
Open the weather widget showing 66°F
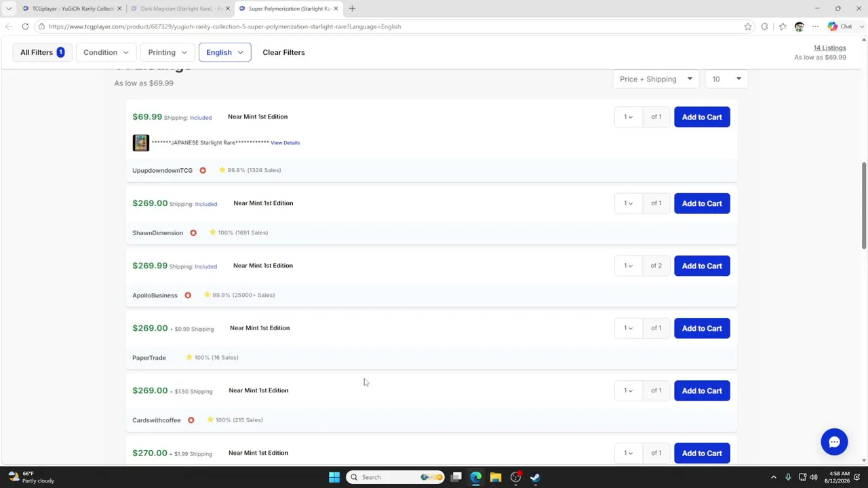31,477
